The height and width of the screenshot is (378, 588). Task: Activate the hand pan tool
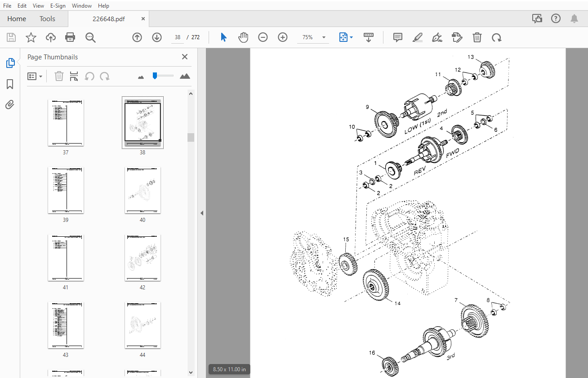(x=243, y=37)
